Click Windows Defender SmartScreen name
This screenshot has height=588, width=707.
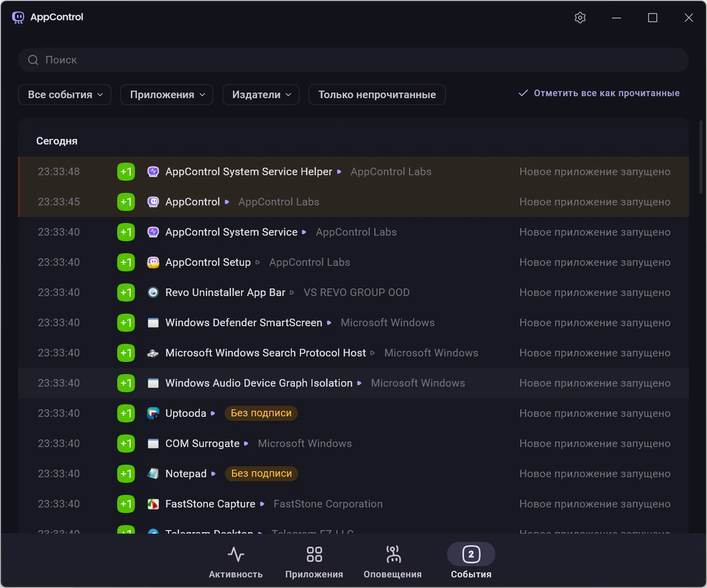point(243,323)
